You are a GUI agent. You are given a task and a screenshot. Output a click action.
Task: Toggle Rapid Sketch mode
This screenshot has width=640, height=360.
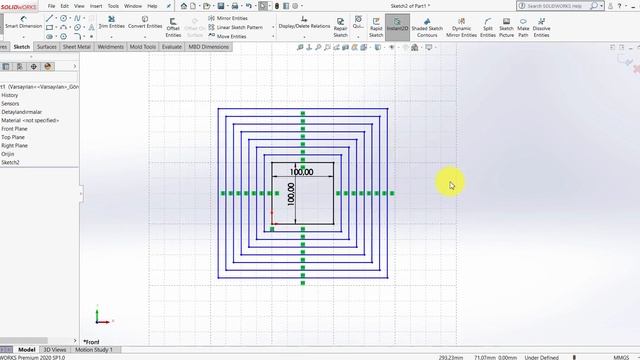coord(376,27)
